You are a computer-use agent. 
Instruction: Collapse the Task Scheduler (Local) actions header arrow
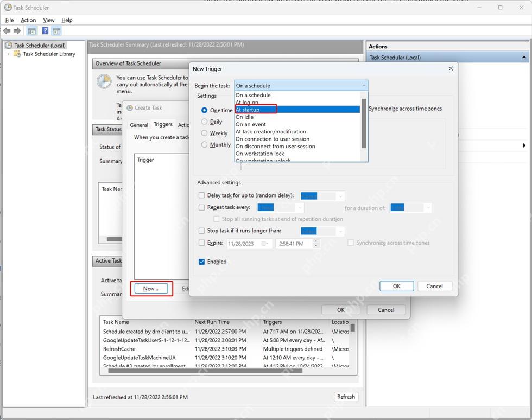pos(524,58)
